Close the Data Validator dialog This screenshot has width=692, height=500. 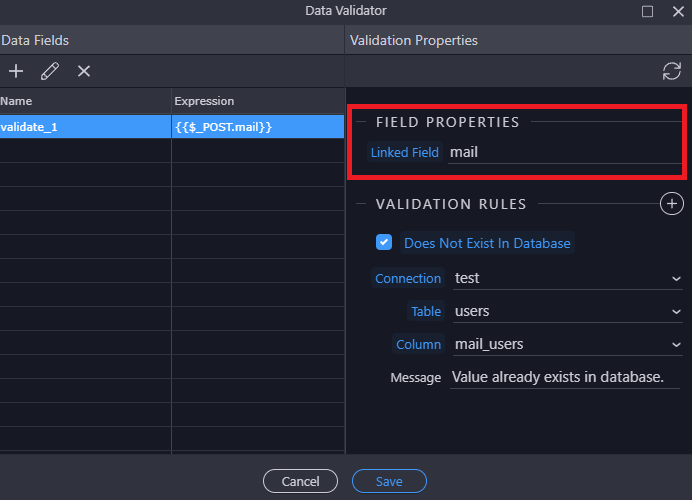point(676,11)
